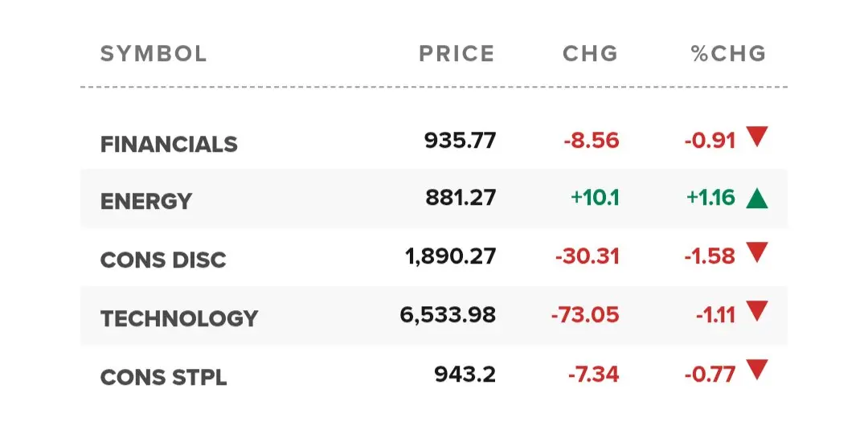Screen dimensions: 868x434
Task: Click the green up arrow for Energy
Action: [757, 199]
